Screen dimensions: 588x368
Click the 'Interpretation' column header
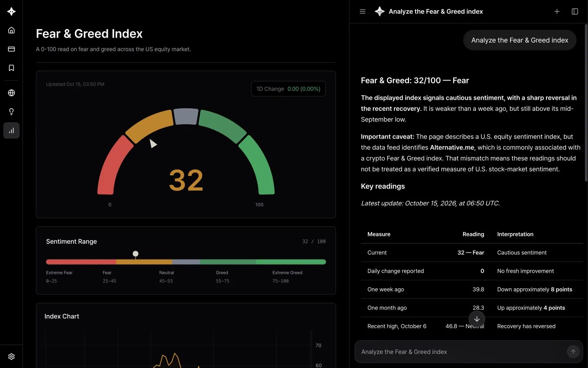click(515, 234)
